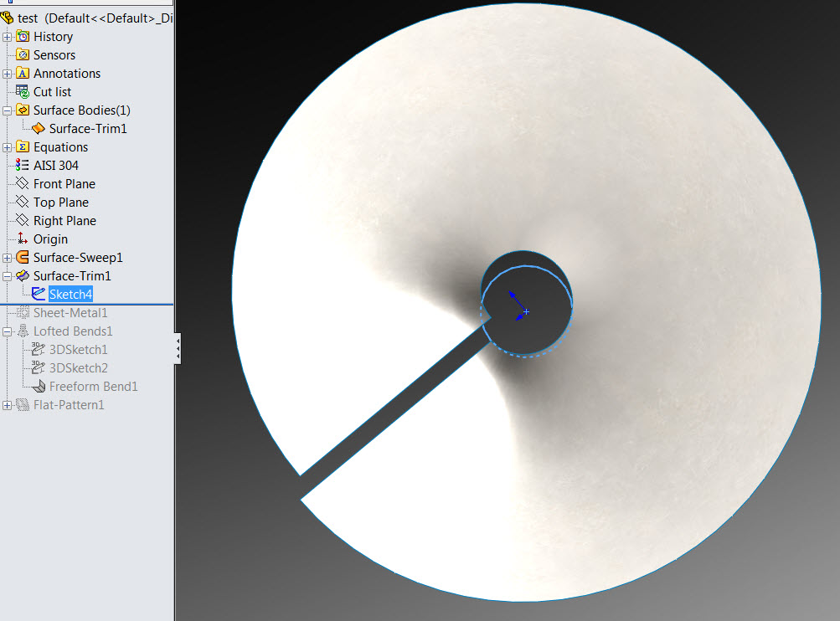Select the History tree item
The height and width of the screenshot is (621, 840).
click(x=53, y=36)
